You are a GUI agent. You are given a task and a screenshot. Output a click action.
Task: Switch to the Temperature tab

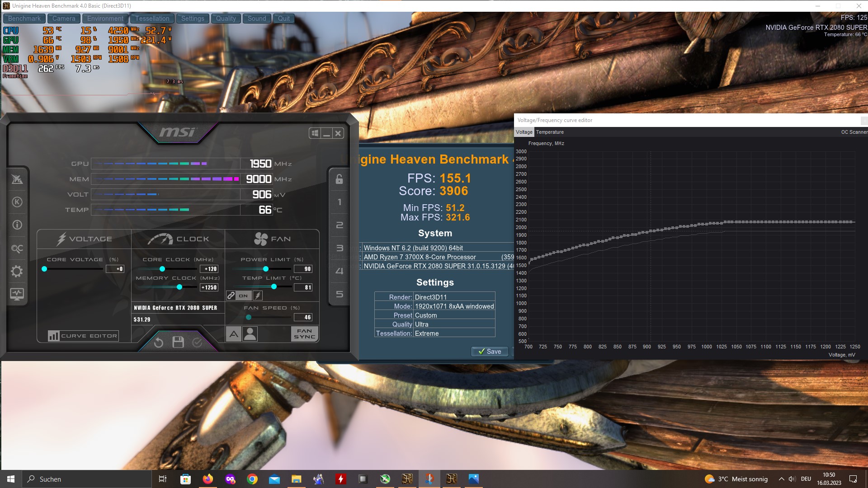coord(550,132)
